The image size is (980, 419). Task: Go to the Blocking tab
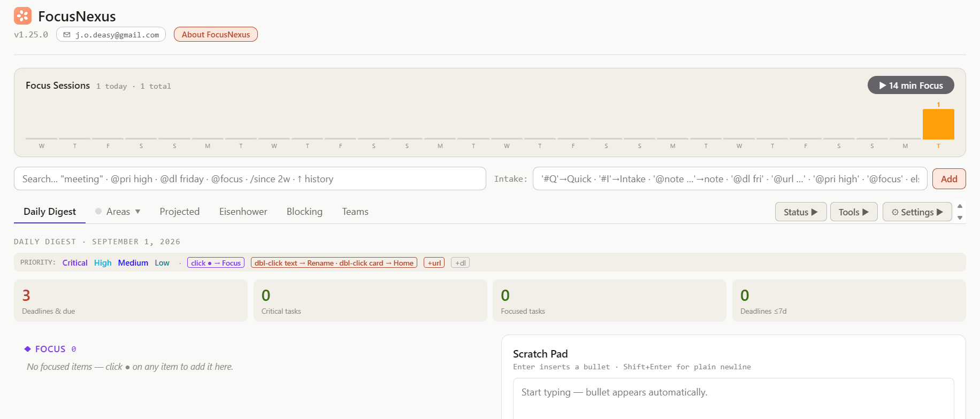pos(304,212)
